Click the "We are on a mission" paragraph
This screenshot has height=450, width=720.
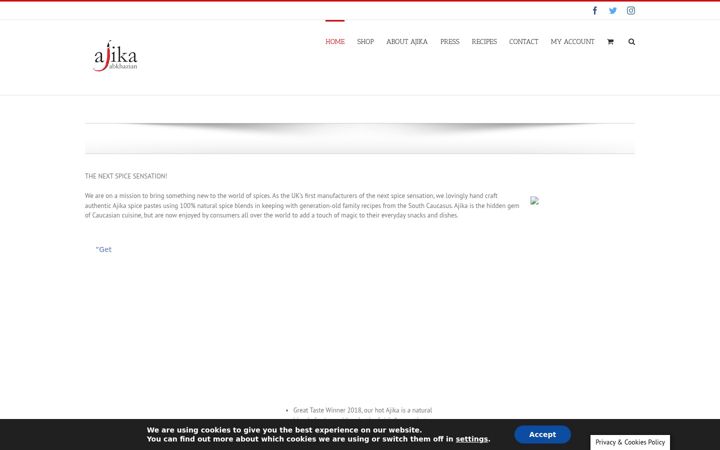pyautogui.click(x=302, y=205)
